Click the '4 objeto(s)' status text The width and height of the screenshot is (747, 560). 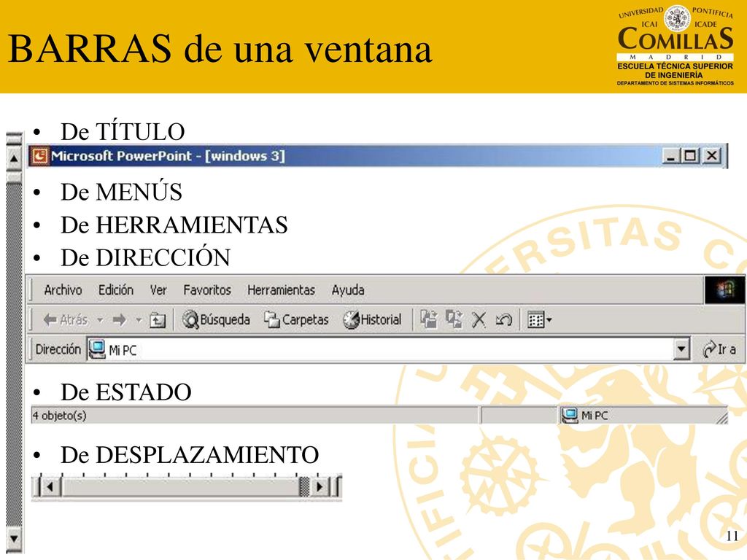pos(59,416)
